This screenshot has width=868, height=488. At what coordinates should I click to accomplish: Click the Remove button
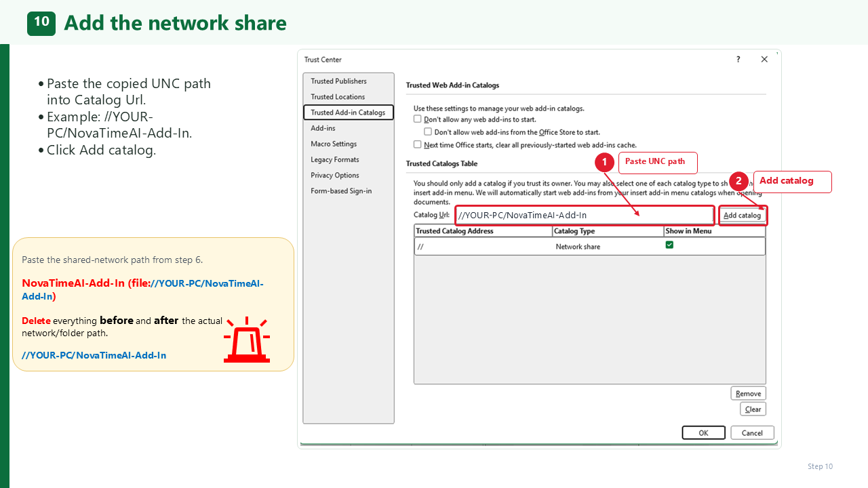[749, 393]
